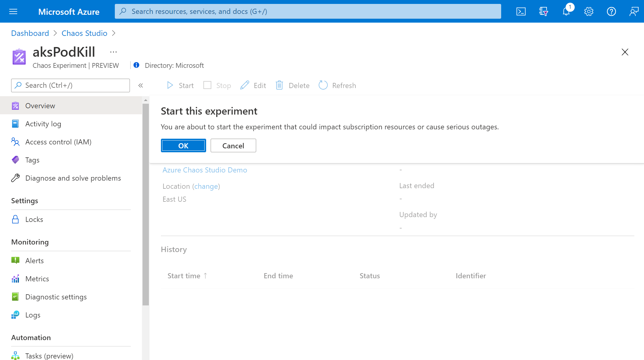Toggle the Overview sidebar item

pos(40,105)
